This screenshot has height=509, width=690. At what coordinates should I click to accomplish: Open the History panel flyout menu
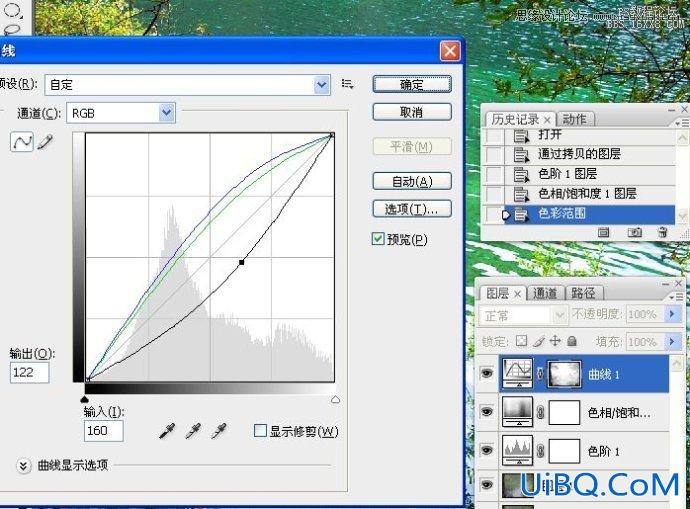(x=680, y=124)
